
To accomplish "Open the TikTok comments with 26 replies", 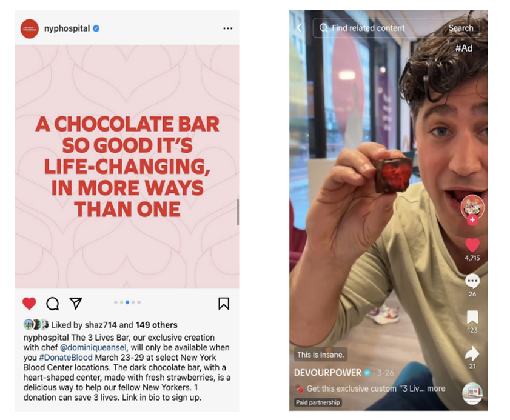I will pyautogui.click(x=472, y=281).
